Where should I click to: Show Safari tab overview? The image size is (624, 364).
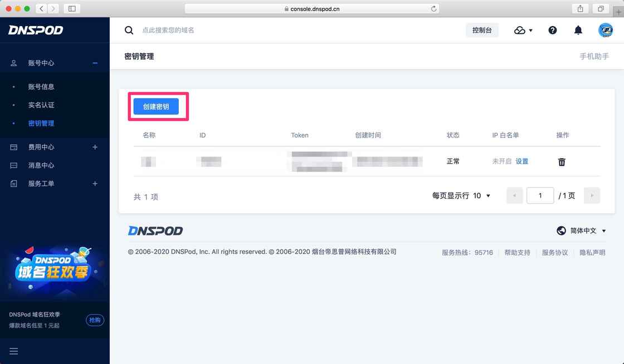tap(601, 8)
